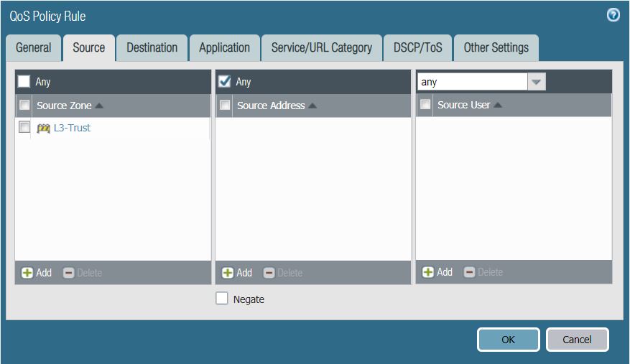Screen dimensions: 630x364
Task: Click the Cancel button
Action: (578, 340)
